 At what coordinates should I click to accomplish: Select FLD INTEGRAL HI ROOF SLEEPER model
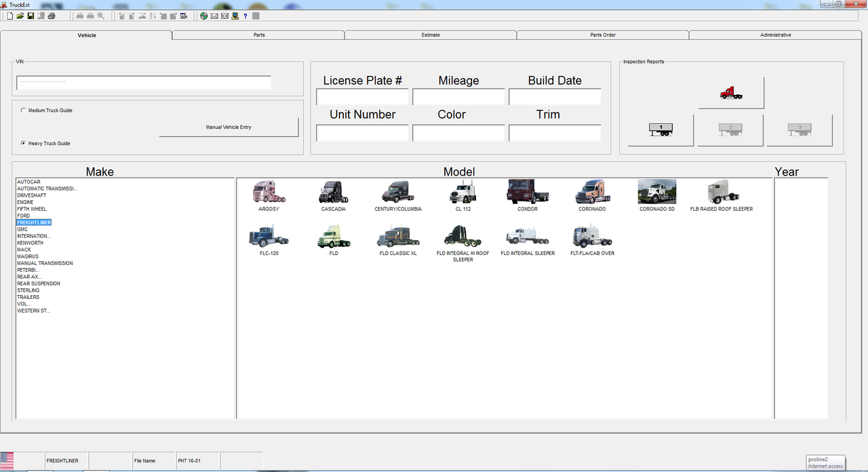462,243
